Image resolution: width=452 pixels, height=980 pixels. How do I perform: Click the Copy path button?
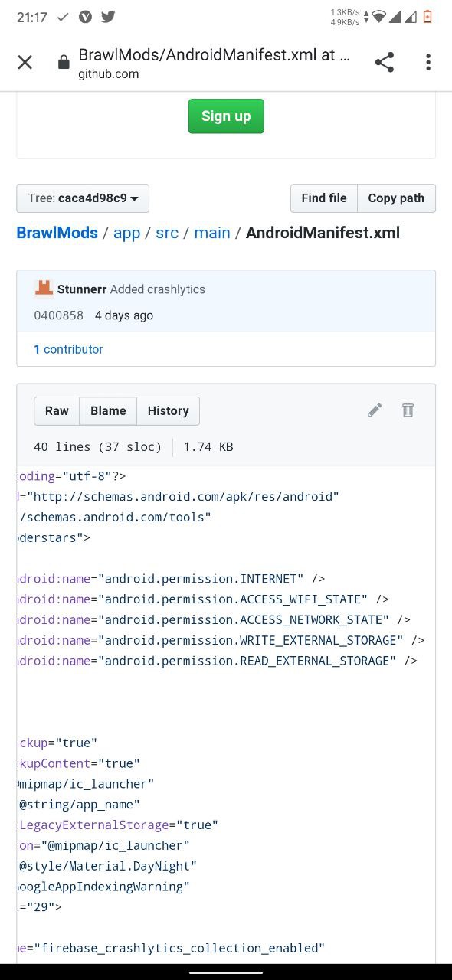[396, 198]
